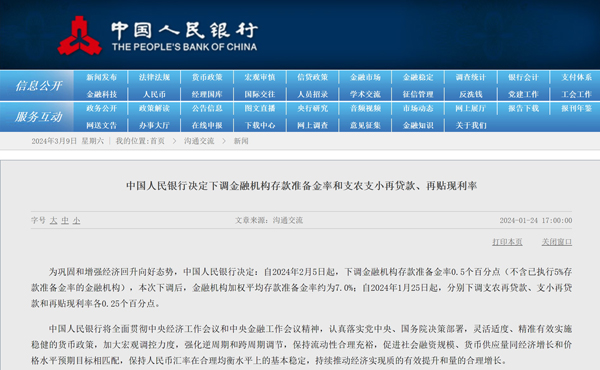The image size is (600, 370).
Task: Click the date 2024年3月9日 星期六
Action: click(x=67, y=141)
